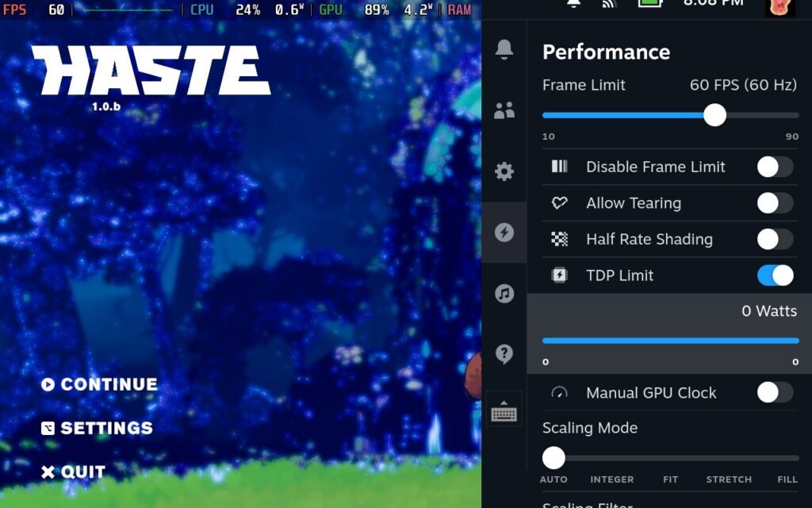Open the Friends tab in sidebar
The height and width of the screenshot is (508, 812).
pos(504,110)
